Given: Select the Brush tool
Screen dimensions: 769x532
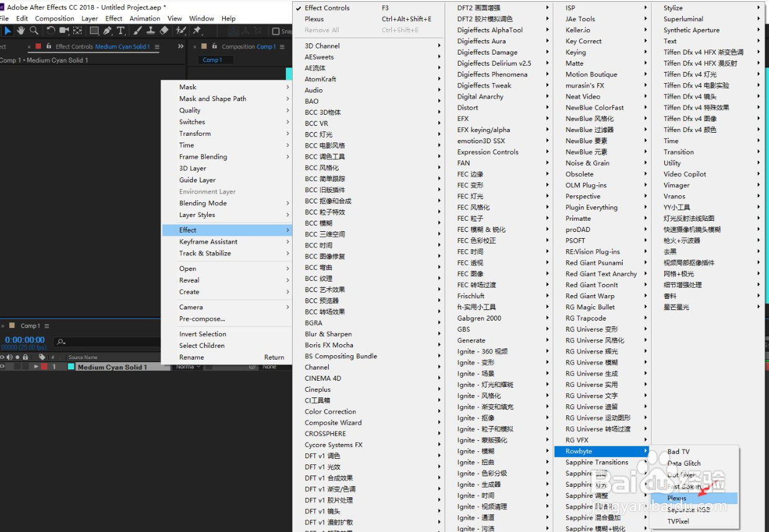Looking at the screenshot, I should tap(138, 30).
